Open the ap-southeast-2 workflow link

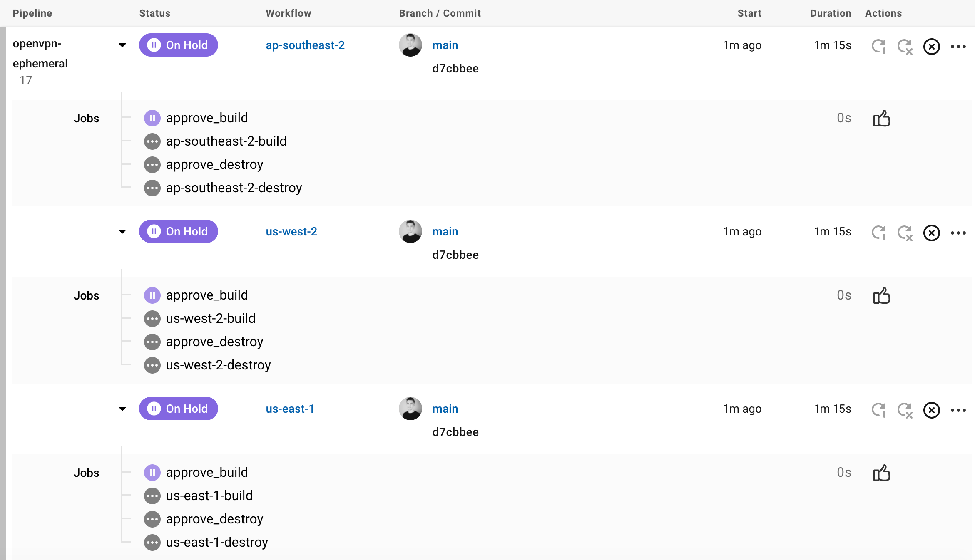(x=305, y=45)
